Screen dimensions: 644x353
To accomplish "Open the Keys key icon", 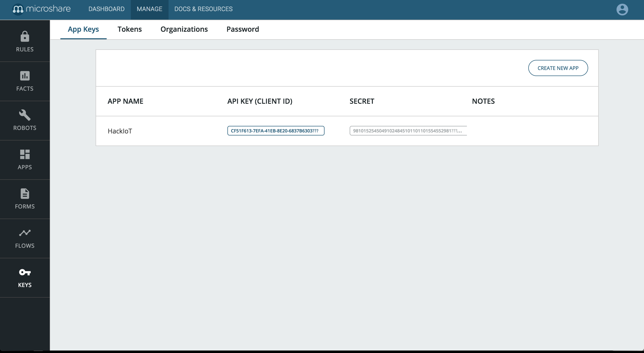I will pyautogui.click(x=25, y=272).
